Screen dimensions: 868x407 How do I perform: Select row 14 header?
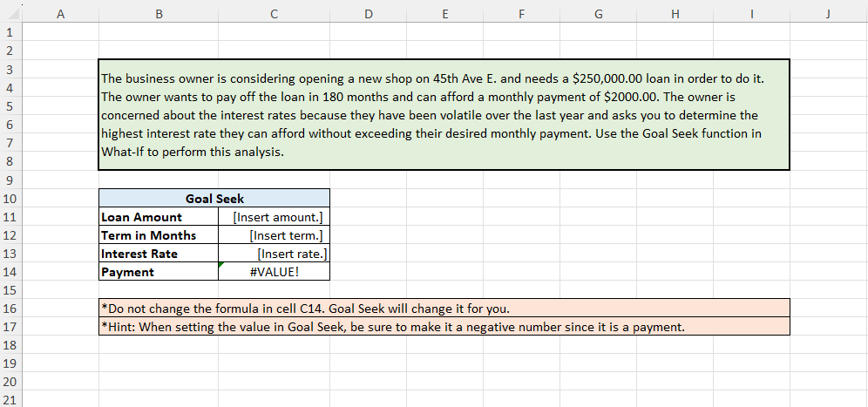11,271
